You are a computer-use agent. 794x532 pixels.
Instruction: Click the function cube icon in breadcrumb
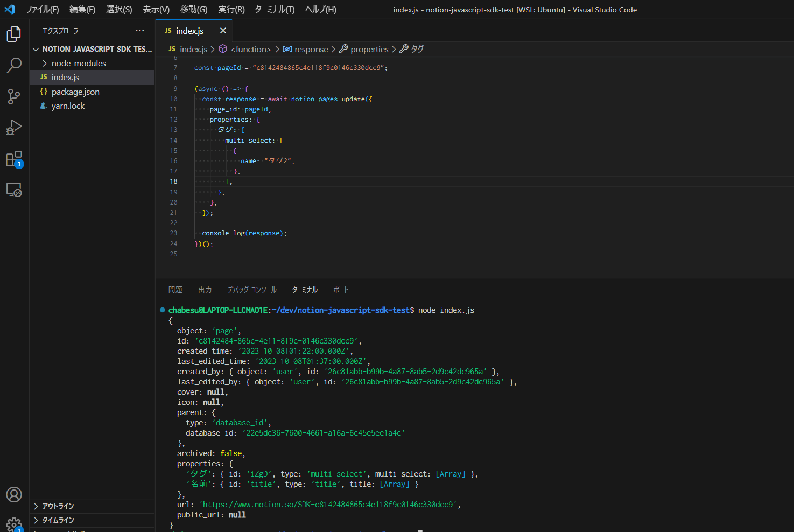223,49
